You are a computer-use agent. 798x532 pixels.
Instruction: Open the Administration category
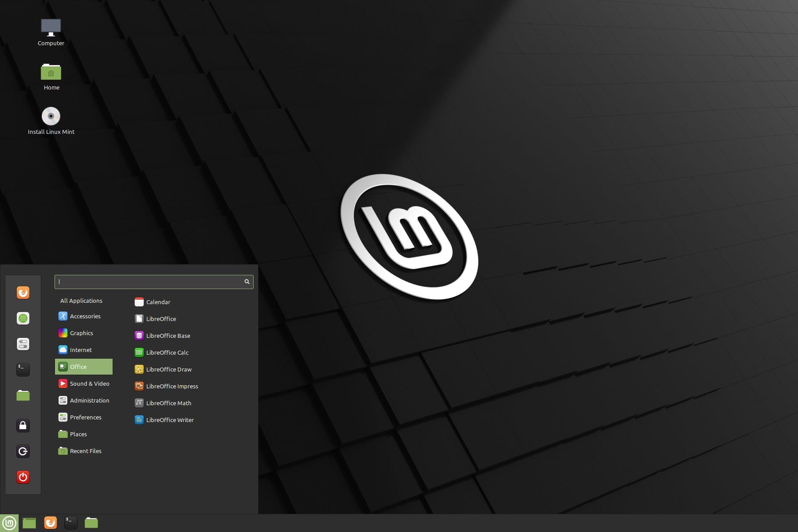click(84, 400)
